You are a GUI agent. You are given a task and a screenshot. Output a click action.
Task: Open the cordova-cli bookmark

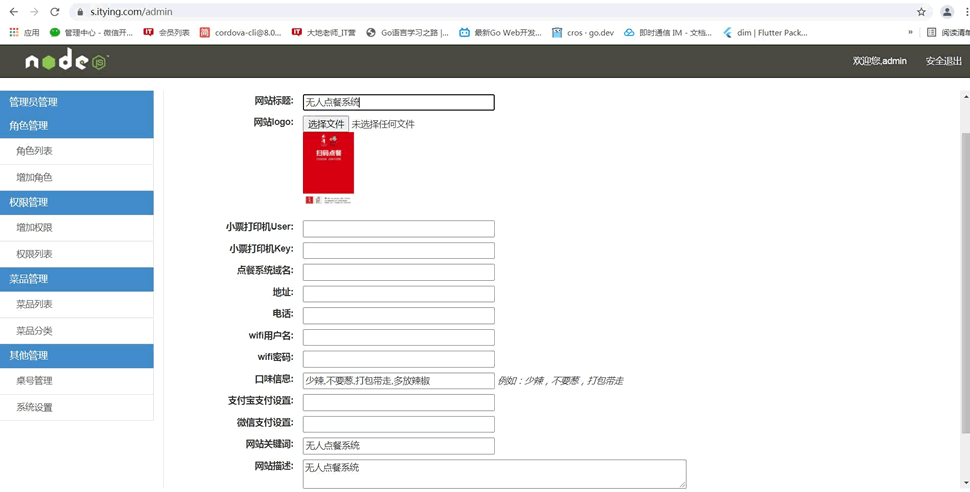pyautogui.click(x=241, y=33)
